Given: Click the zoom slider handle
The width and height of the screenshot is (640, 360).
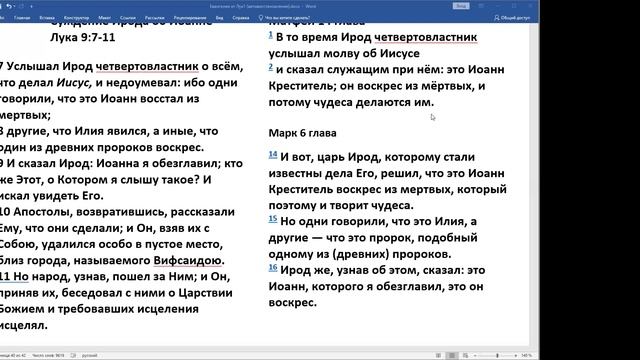Looking at the screenshot, I should click(497, 356).
